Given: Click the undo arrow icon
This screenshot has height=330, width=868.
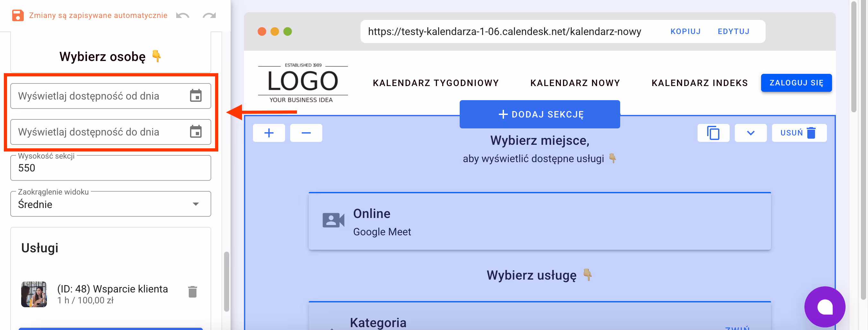Looking at the screenshot, I should 182,15.
